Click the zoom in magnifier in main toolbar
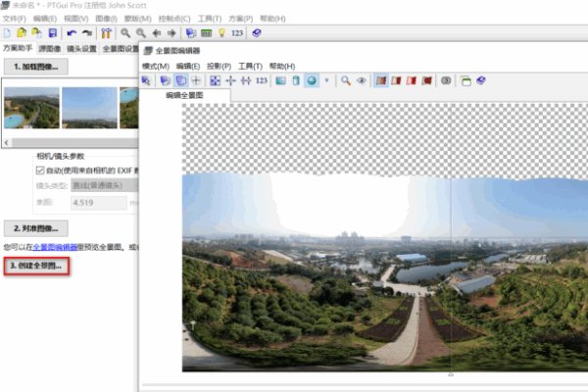Screen dimensions: 588x392 coord(124,33)
